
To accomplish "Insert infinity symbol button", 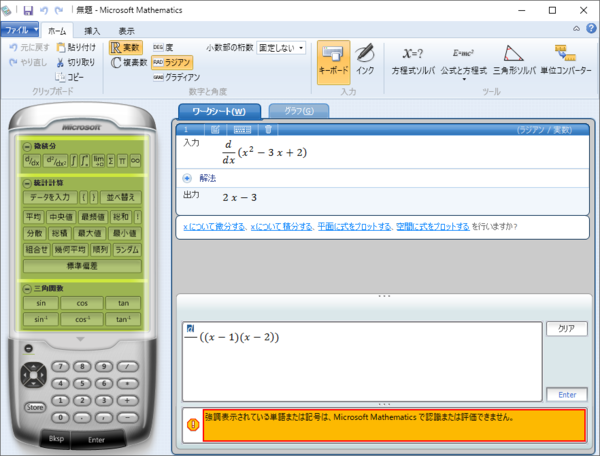I will (135, 161).
